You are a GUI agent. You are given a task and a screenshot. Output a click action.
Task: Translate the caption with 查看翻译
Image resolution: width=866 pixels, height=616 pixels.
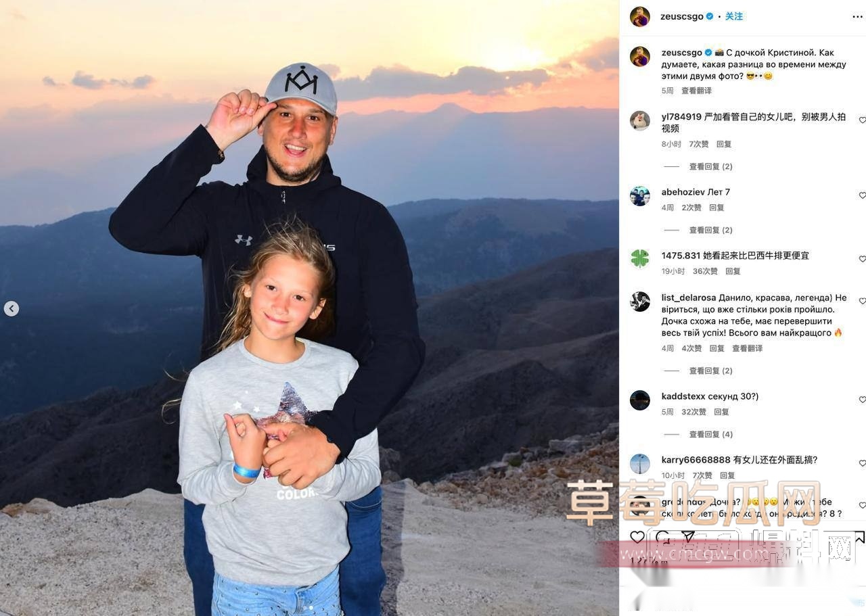[x=696, y=91]
